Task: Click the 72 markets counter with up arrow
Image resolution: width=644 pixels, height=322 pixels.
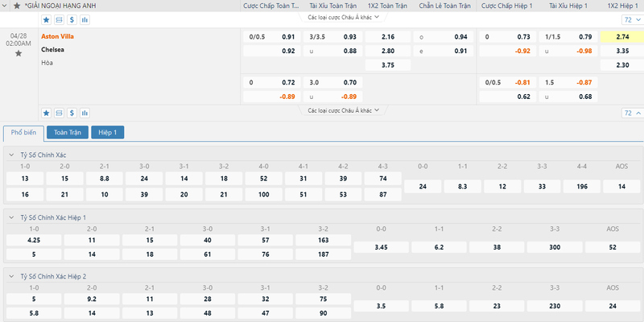Action: point(632,113)
